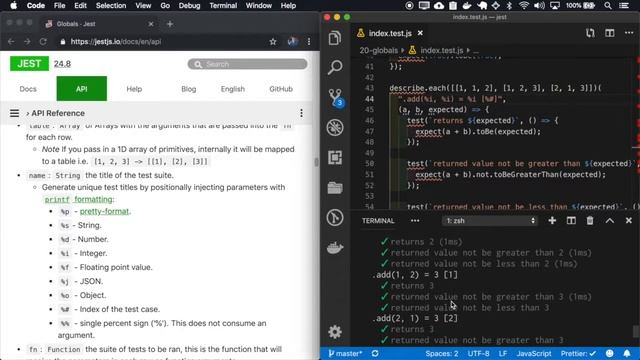Click the Jest docs search field

point(247,64)
